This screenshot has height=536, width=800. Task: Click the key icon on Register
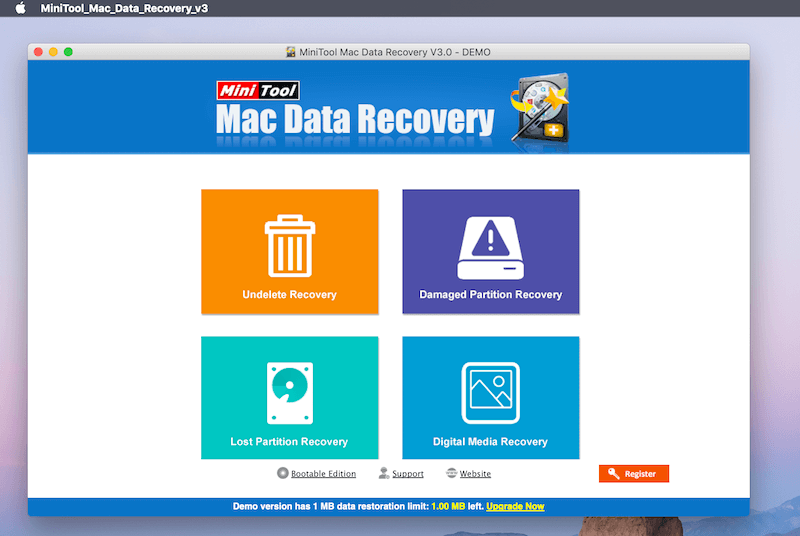coord(614,474)
